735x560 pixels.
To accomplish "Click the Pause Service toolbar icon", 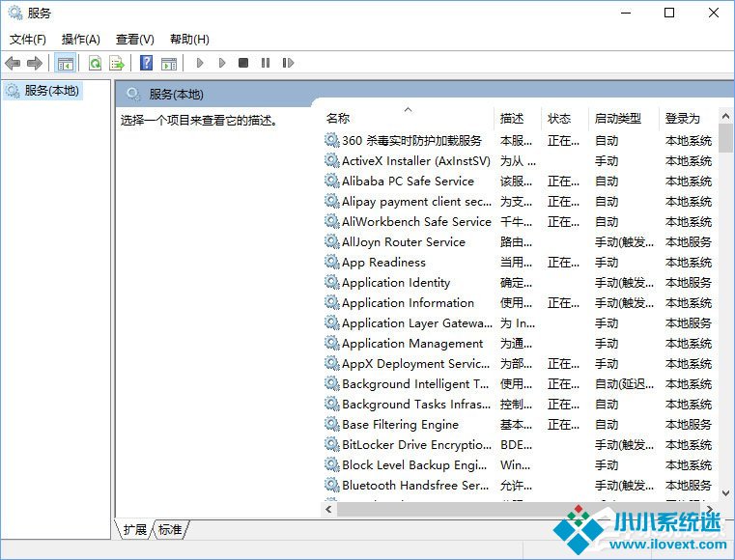I will pos(266,63).
